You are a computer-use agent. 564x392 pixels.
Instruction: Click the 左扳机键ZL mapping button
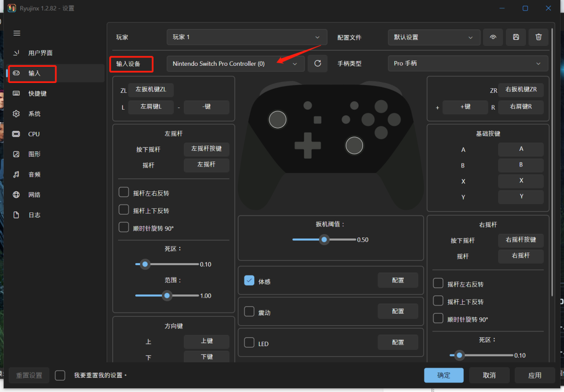(x=151, y=90)
